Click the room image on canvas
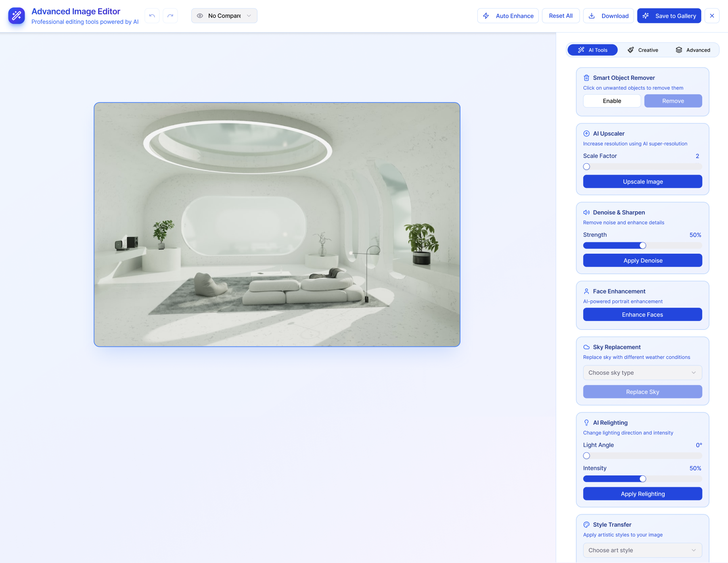Viewport: 728px width, 563px height. coord(277,224)
